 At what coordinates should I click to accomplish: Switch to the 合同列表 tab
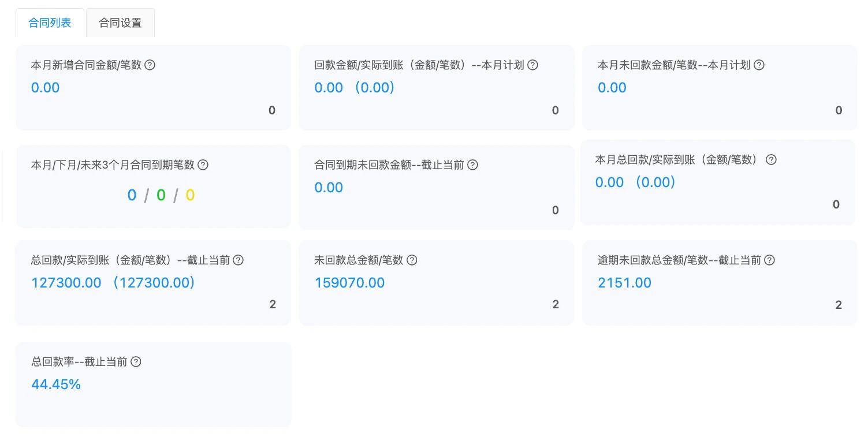pyautogui.click(x=50, y=23)
